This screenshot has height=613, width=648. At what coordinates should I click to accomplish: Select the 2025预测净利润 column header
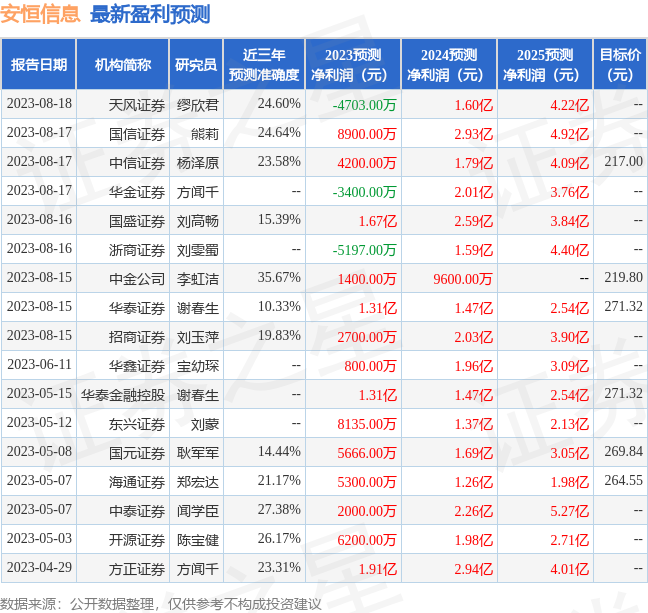coord(545,64)
